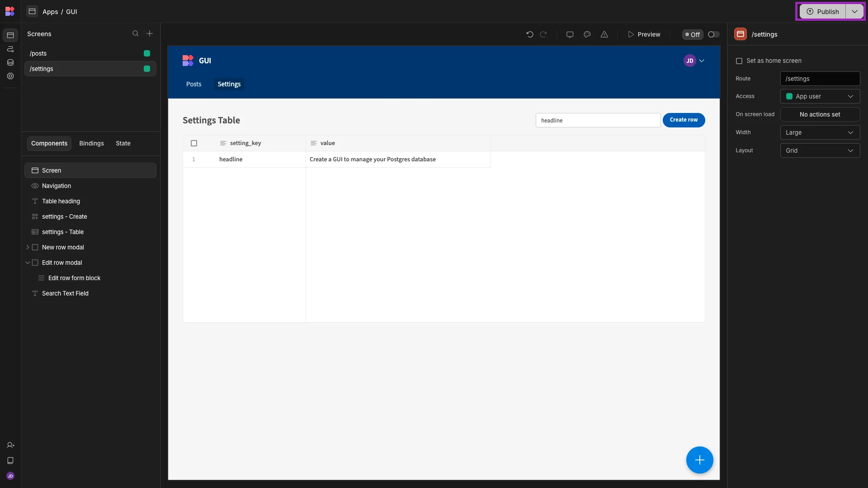The image size is (868, 488).
Task: Open the Settings nav link in preview
Action: pos(229,84)
